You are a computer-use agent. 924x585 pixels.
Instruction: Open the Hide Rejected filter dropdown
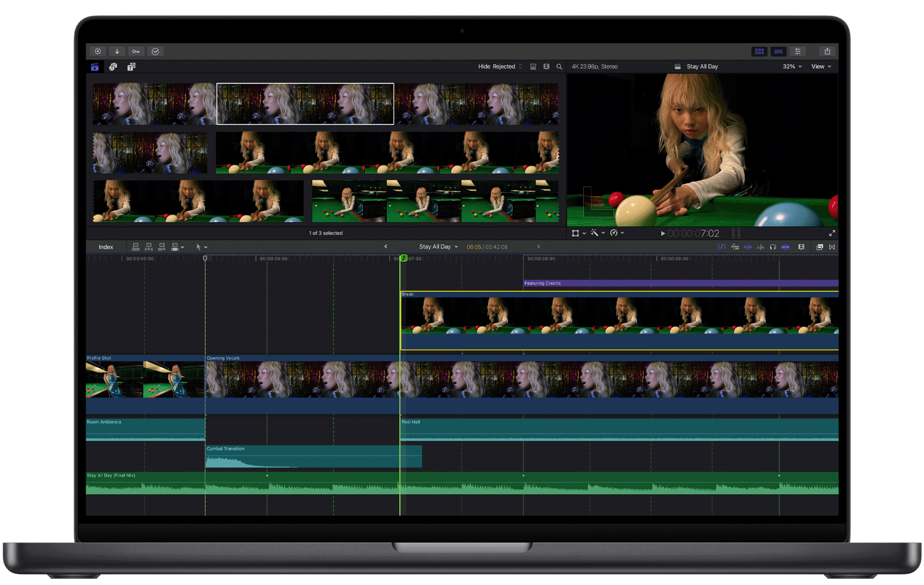[497, 66]
